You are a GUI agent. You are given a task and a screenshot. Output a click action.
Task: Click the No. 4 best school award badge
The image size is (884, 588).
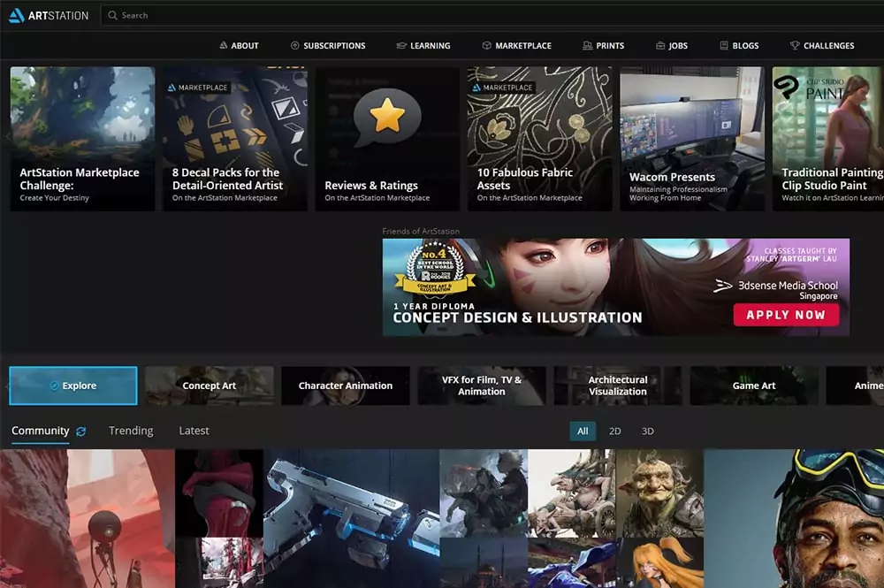tap(435, 268)
